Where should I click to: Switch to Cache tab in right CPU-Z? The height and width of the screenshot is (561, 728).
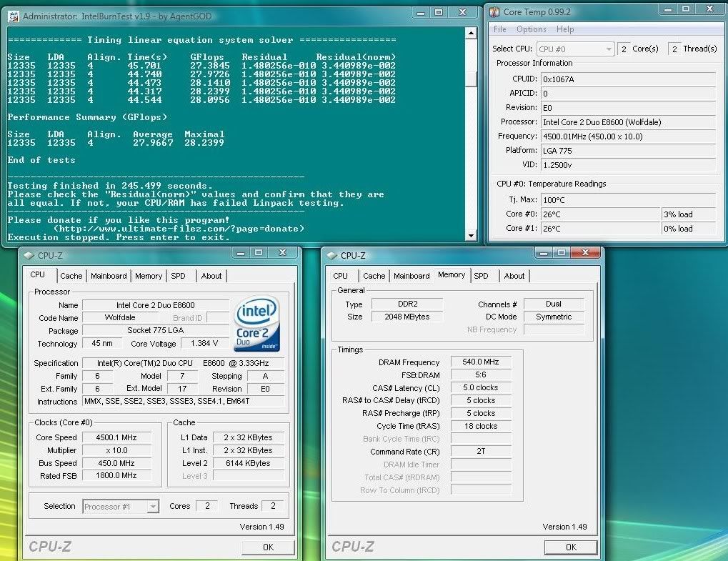click(374, 276)
